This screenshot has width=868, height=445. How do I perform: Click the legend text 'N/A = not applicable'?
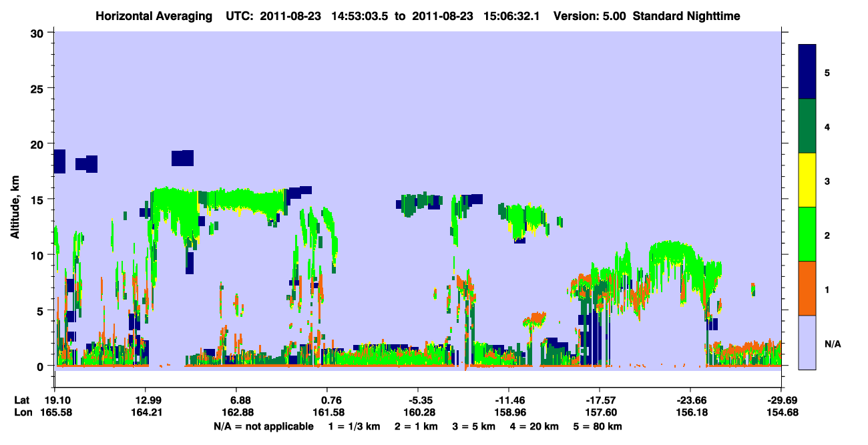click(x=263, y=426)
